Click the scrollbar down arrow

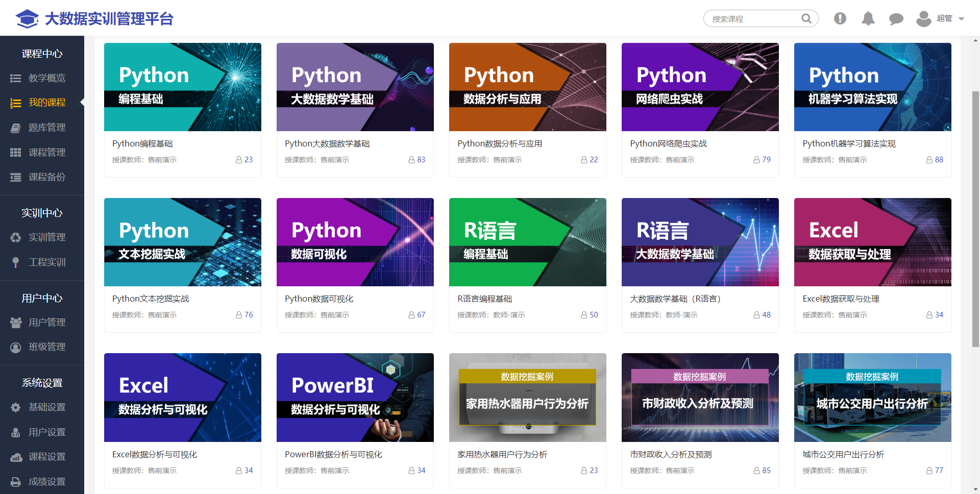tap(975, 489)
